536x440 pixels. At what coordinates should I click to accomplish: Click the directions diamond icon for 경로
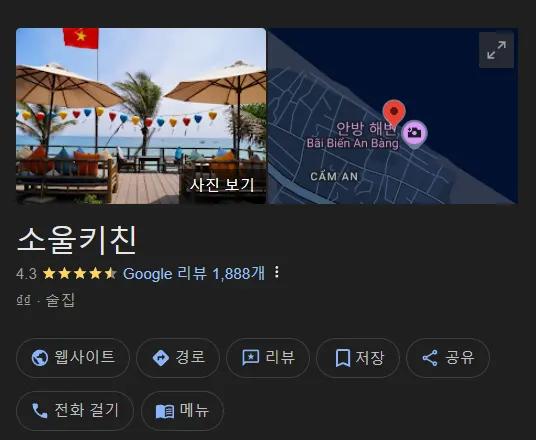pos(161,358)
